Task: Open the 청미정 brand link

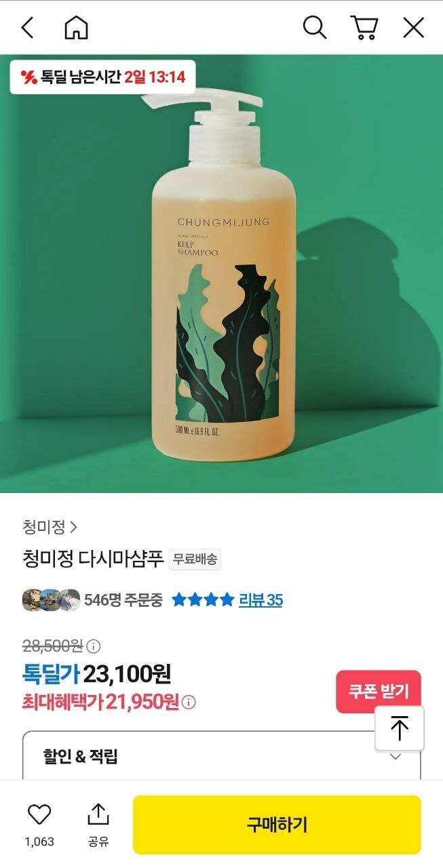Action: click(50, 526)
